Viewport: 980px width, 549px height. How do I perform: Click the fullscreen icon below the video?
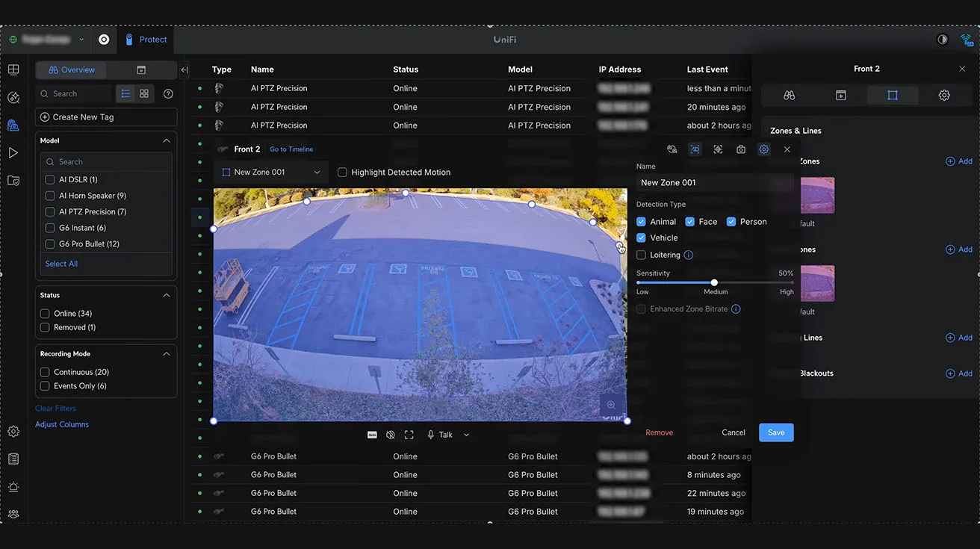pyautogui.click(x=409, y=435)
